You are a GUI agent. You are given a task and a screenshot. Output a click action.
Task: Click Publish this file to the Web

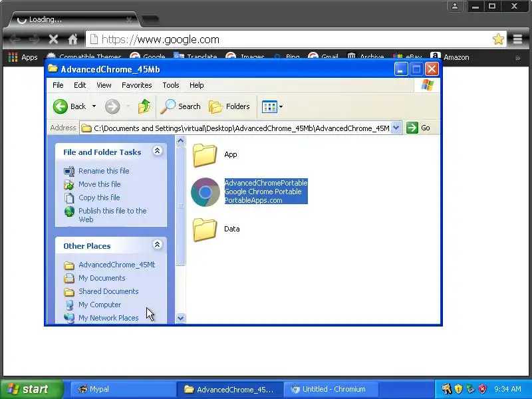tap(112, 215)
